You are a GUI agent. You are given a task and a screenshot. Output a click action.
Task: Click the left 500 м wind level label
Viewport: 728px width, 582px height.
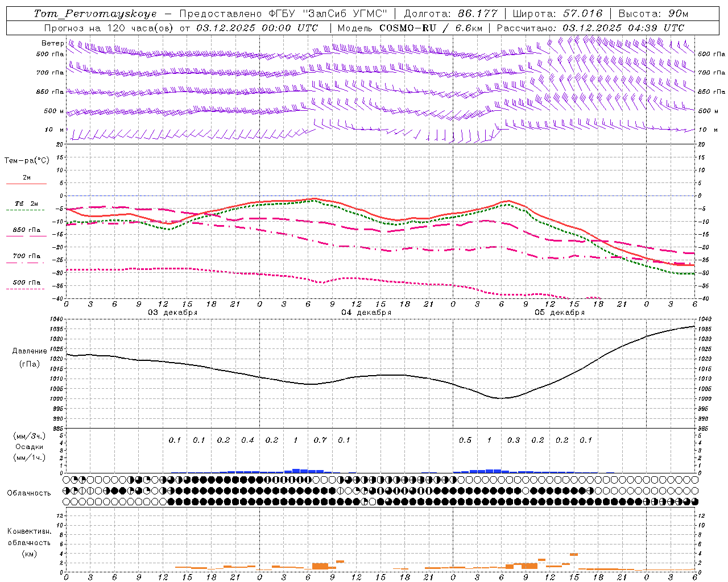(x=55, y=111)
